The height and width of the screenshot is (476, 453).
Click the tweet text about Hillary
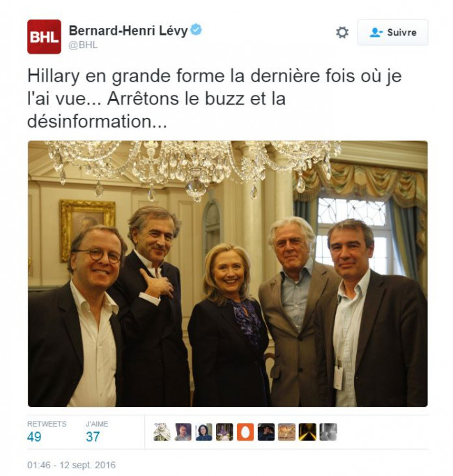click(215, 99)
